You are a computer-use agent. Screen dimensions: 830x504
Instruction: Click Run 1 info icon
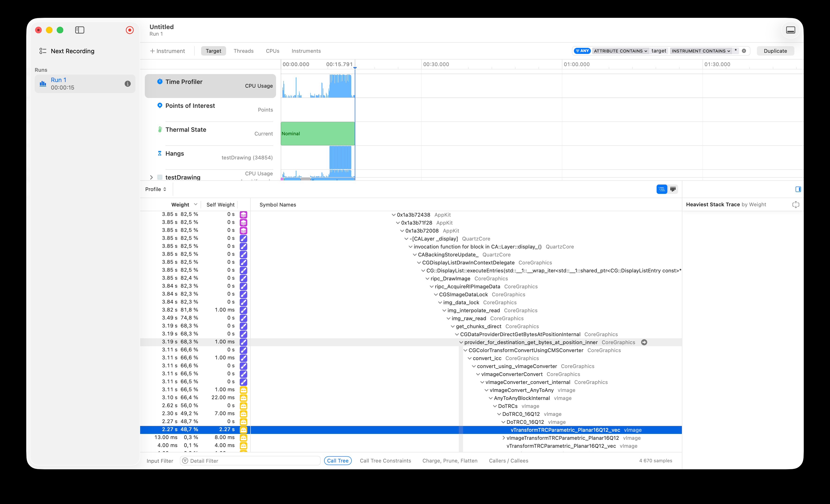pos(128,83)
